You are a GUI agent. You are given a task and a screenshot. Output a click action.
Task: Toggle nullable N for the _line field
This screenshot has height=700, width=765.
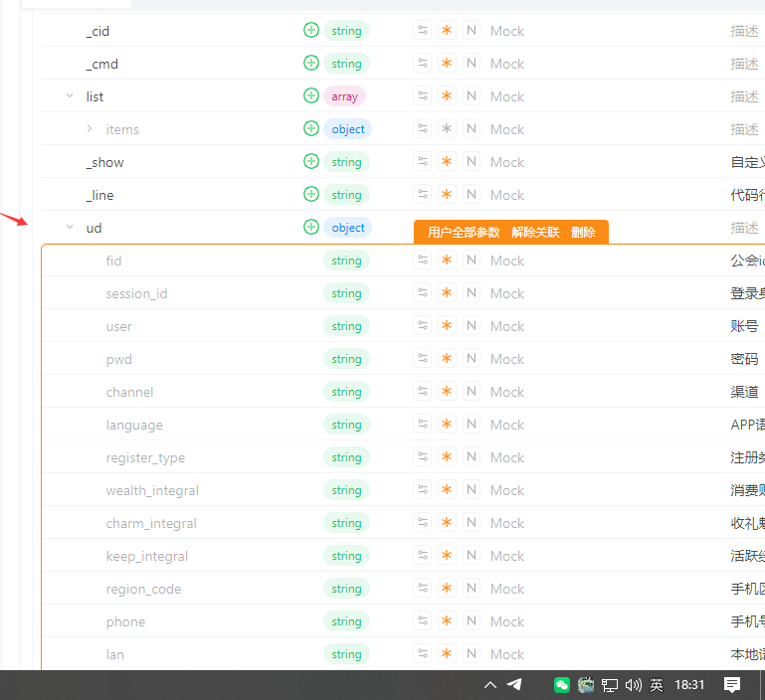[472, 195]
